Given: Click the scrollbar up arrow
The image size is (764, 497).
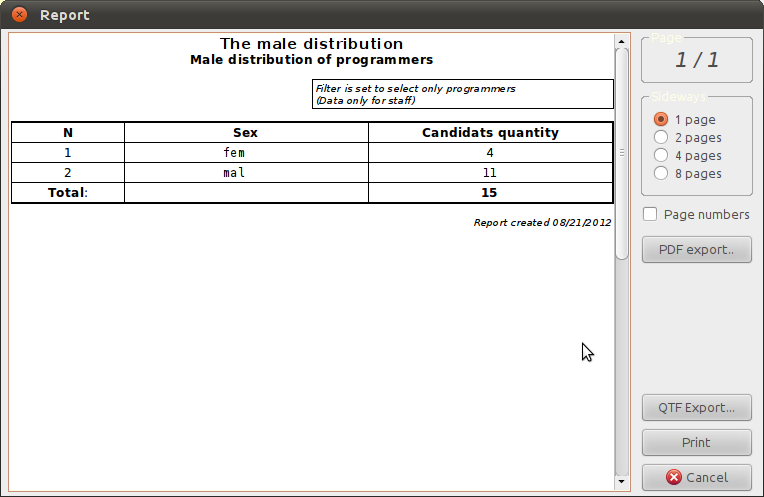Looking at the screenshot, I should [622, 41].
